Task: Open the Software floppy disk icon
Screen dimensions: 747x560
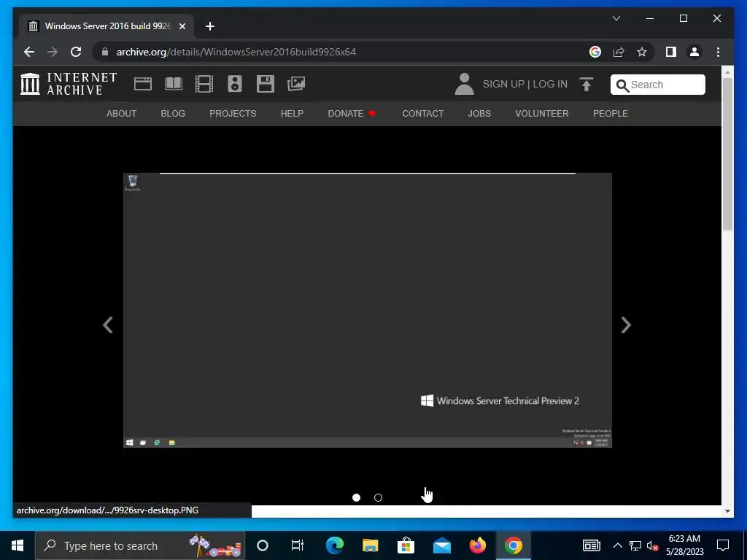Action: tap(265, 84)
